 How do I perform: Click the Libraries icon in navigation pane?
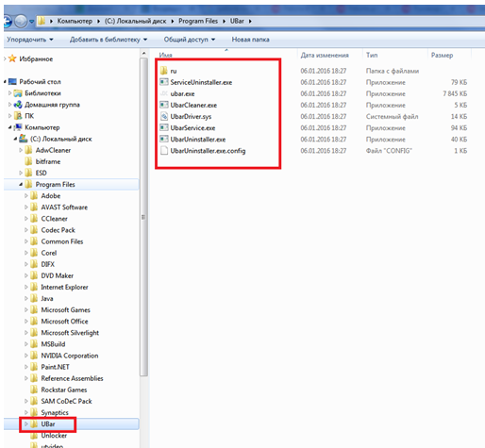coord(18,93)
